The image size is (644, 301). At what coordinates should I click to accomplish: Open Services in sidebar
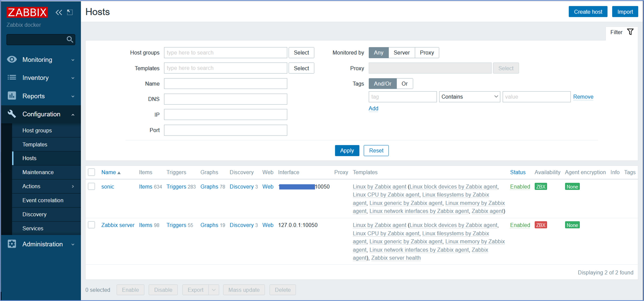(x=33, y=228)
